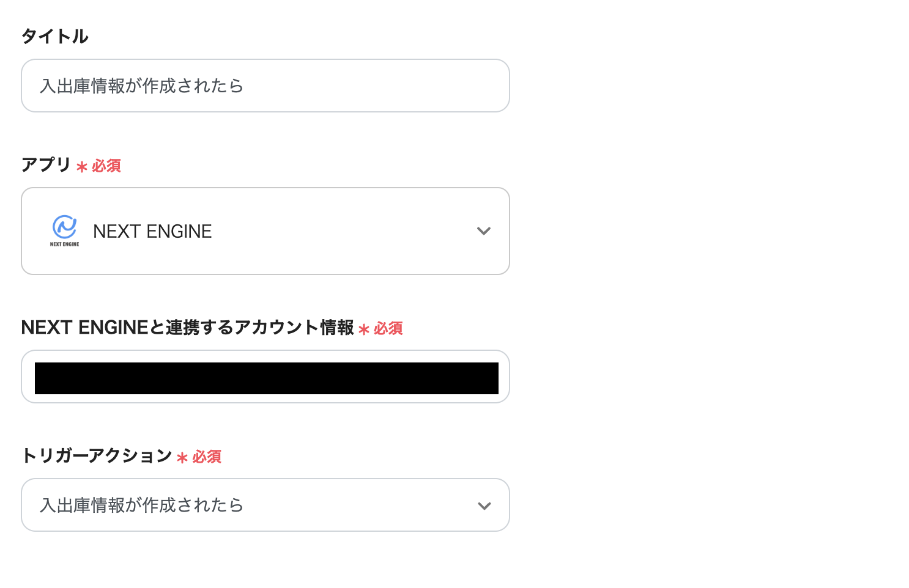The height and width of the screenshot is (588, 909).
Task: Click the 必須 marker next to アプリ
Action: click(x=106, y=166)
